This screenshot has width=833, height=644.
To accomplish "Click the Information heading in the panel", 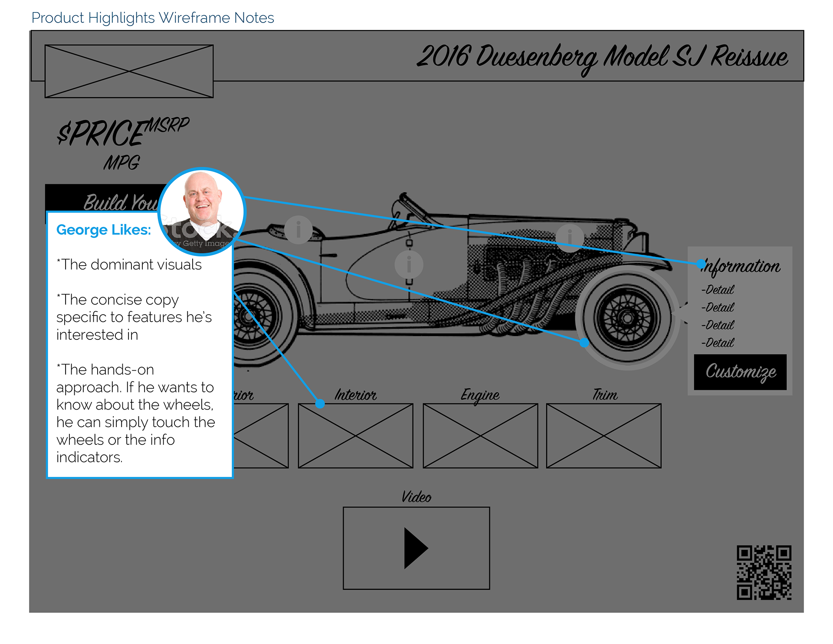I will click(x=741, y=267).
